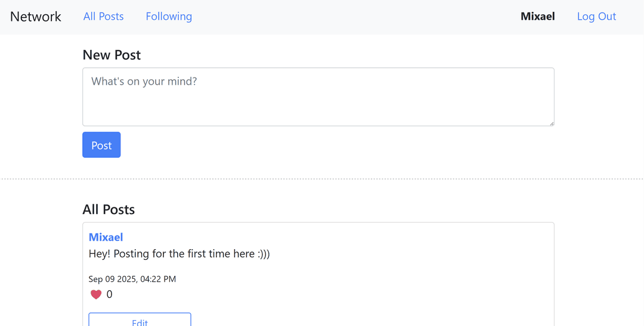Click blank page area beside the Post button
The image size is (644, 326).
pos(328,145)
